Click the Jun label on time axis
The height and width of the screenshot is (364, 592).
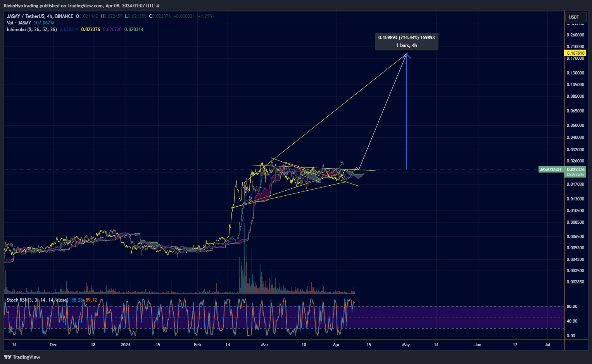point(478,345)
